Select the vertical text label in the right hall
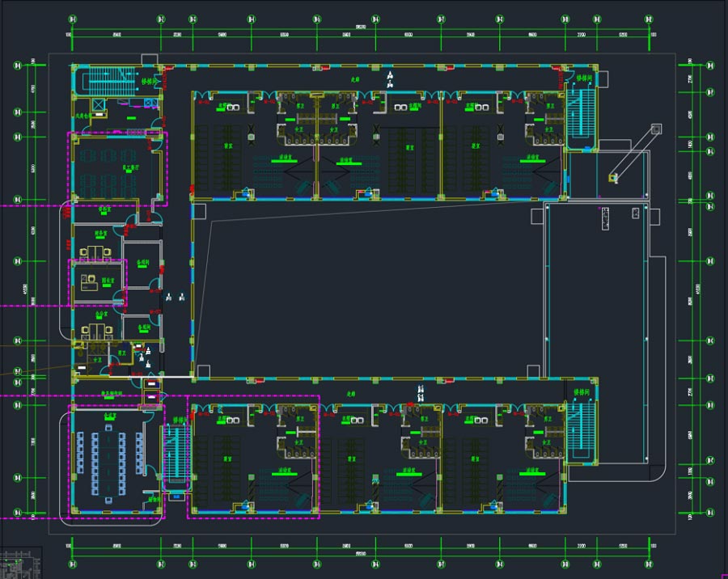This screenshot has height=579, width=728. tap(605, 218)
